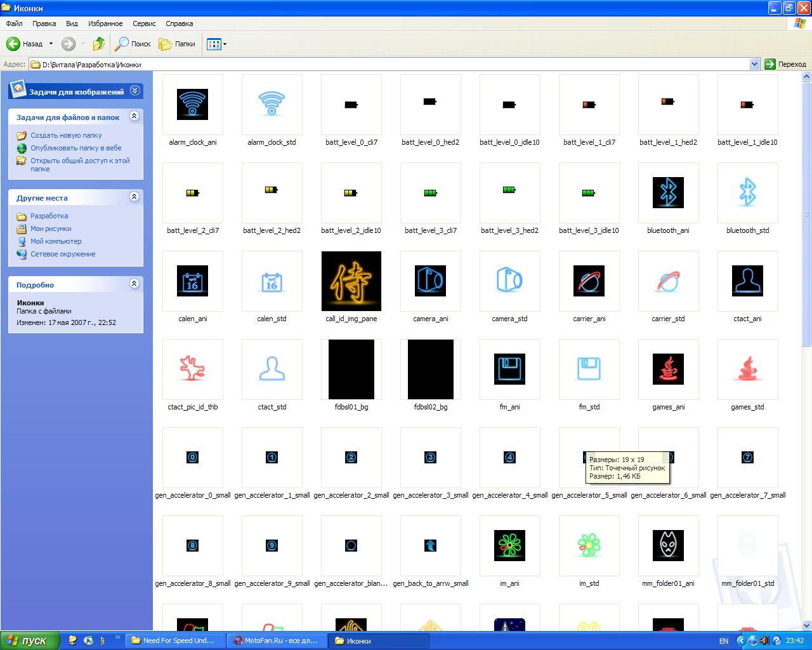The width and height of the screenshot is (812, 650).
Task: Open the Мои рисунки link
Action: [51, 229]
